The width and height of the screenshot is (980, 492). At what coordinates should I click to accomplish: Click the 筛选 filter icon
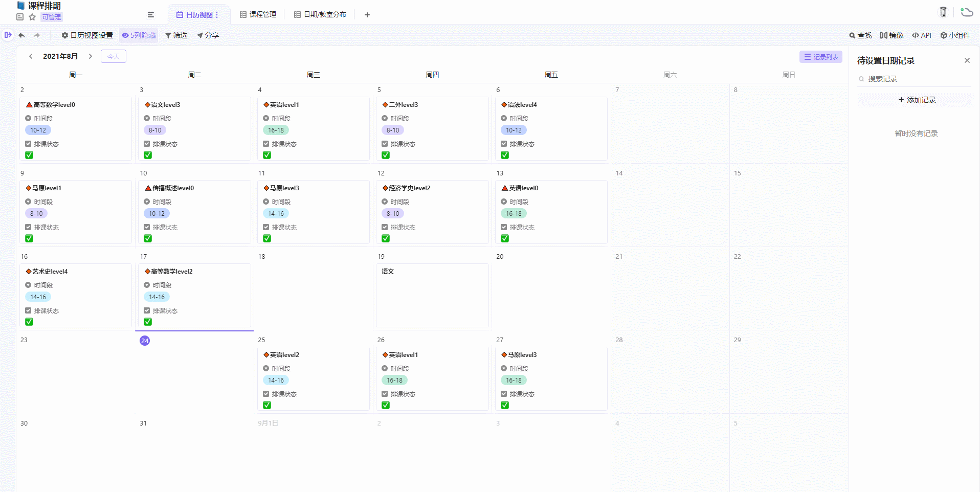tap(168, 35)
